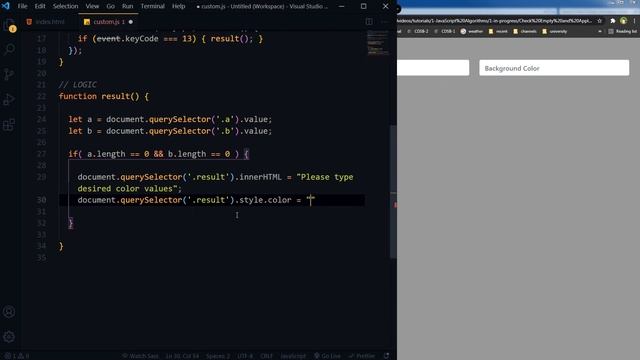Open the browser Extensions puzzle icon

(613, 21)
